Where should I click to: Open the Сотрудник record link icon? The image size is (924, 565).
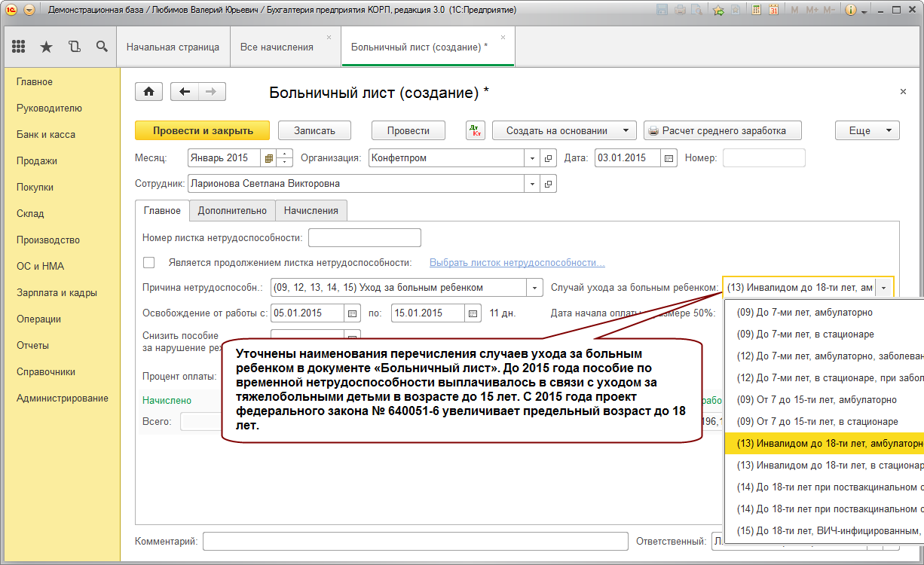click(548, 184)
